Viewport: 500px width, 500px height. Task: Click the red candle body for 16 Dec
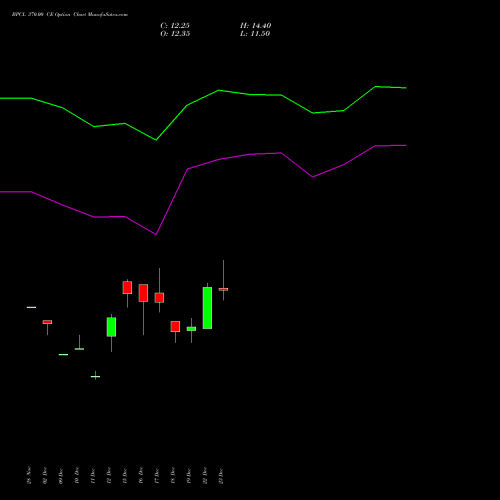pyautogui.click(x=143, y=293)
